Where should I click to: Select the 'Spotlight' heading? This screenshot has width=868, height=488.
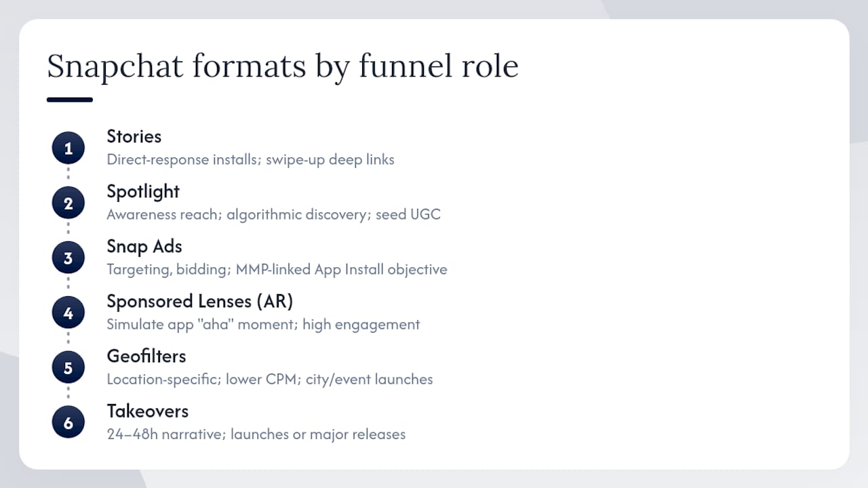143,192
